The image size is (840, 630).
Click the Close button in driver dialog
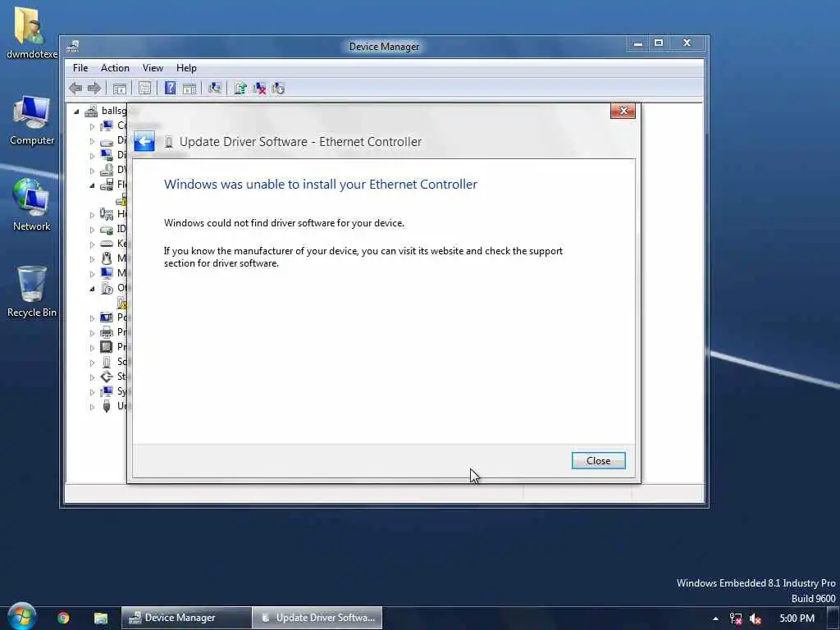[x=598, y=461]
